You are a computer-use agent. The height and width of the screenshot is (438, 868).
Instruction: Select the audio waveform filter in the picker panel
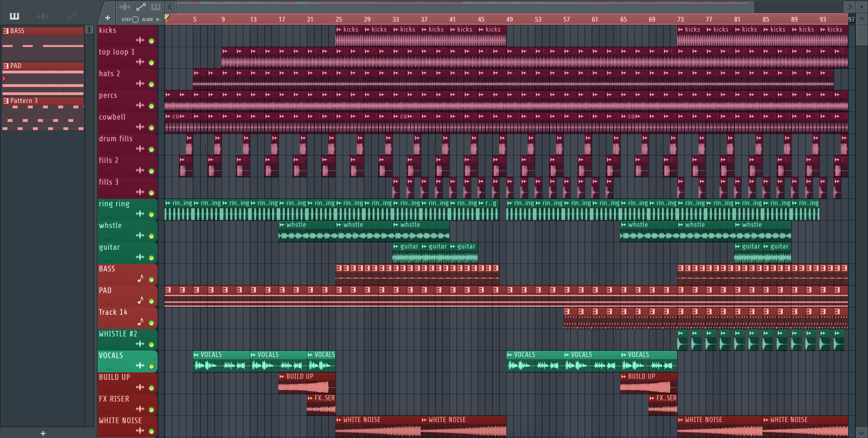click(x=43, y=16)
